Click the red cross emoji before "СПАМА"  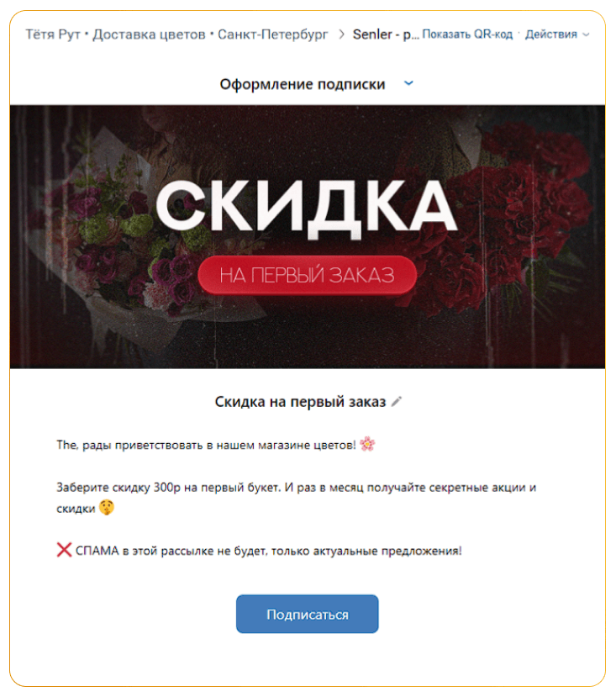(x=64, y=551)
